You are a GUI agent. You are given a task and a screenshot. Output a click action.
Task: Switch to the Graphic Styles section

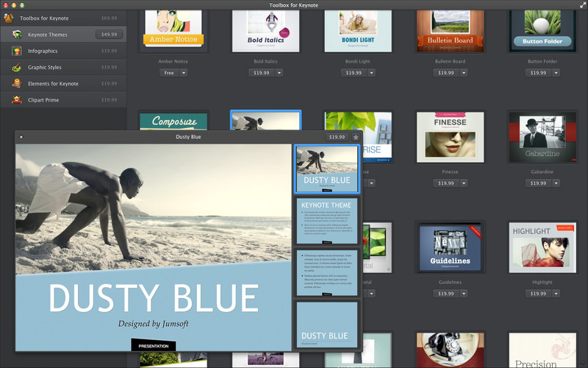click(x=63, y=67)
